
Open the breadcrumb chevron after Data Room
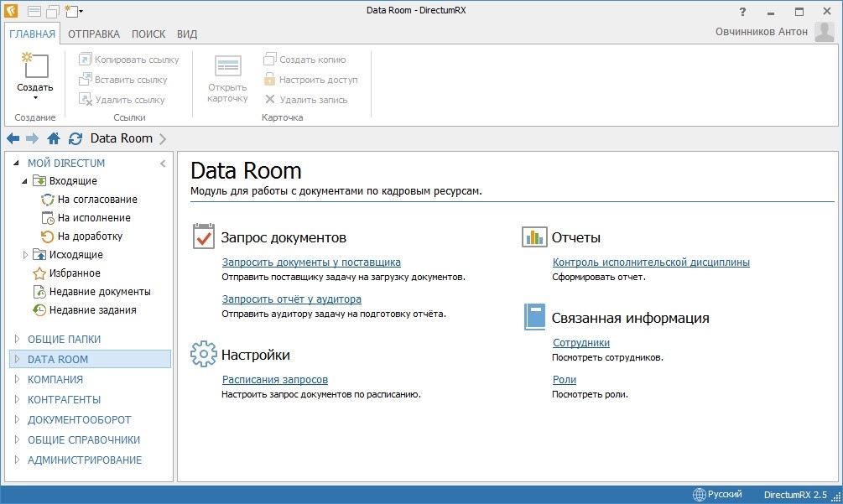[163, 139]
